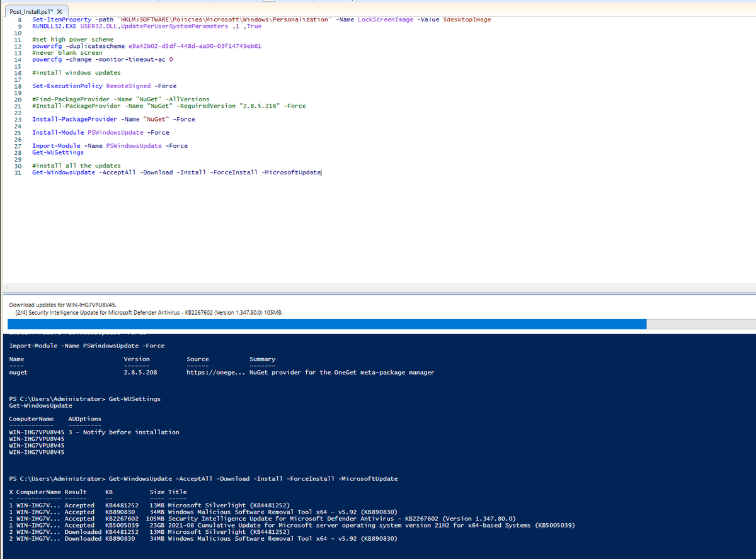Click the 'Version' column header in console
Image resolution: width=756 pixels, height=559 pixels.
(x=137, y=359)
